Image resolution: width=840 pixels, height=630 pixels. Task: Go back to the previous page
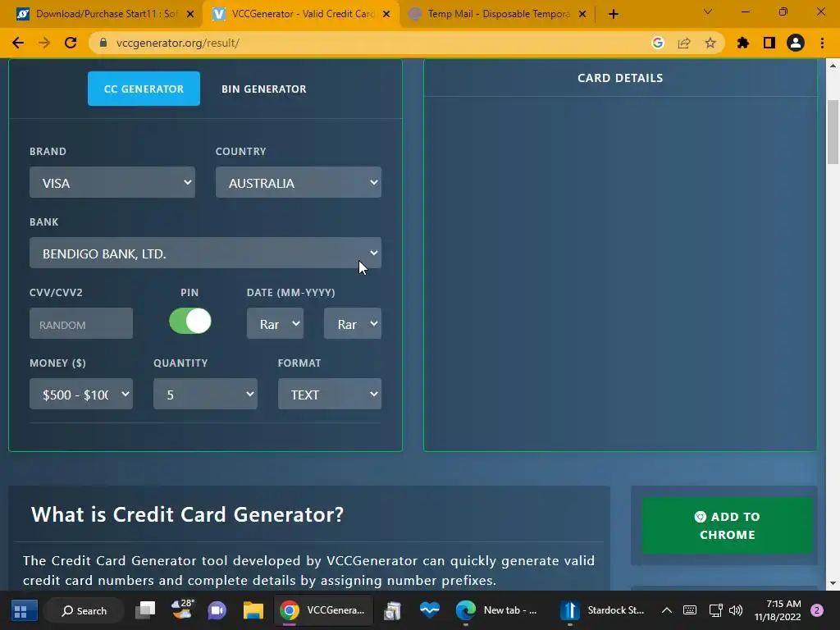click(x=18, y=43)
